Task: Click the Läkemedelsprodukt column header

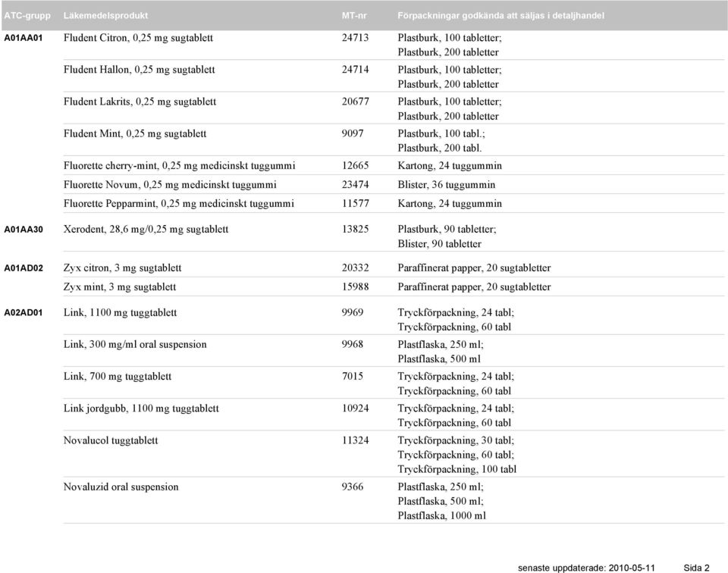Action: (x=105, y=16)
